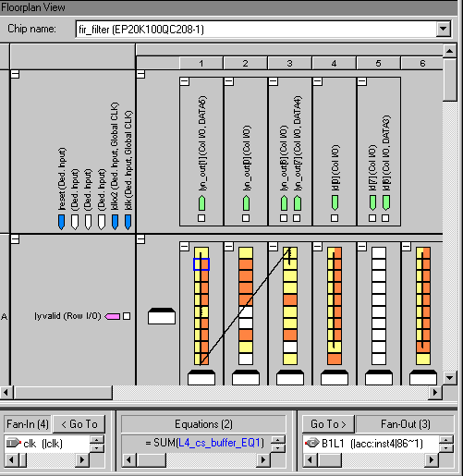The height and width of the screenshot is (476, 463).
Task: Select the ESB block below LAB column 5
Action: pos(379,377)
